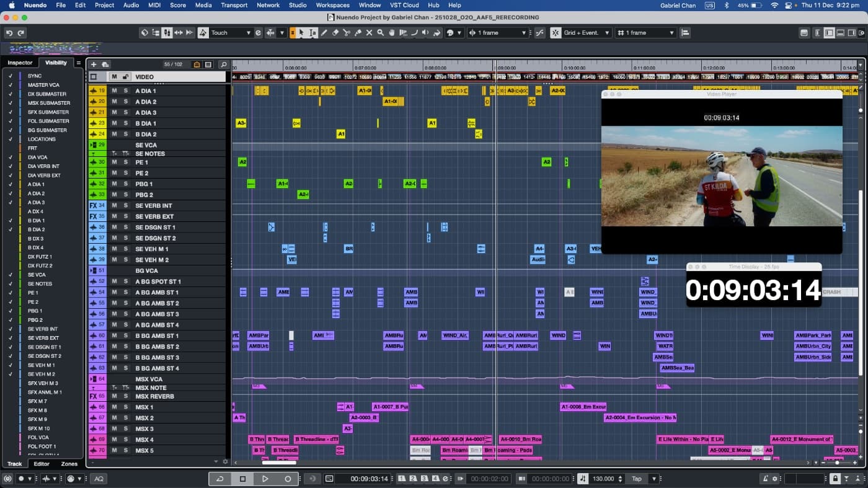Select the Mute X tool
868x488 pixels.
tap(369, 33)
